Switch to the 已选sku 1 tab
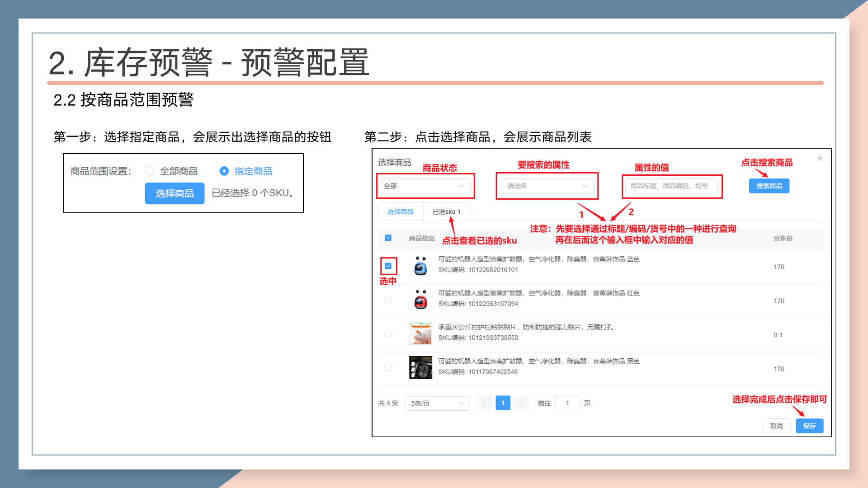The width and height of the screenshot is (868, 488). [x=446, y=212]
